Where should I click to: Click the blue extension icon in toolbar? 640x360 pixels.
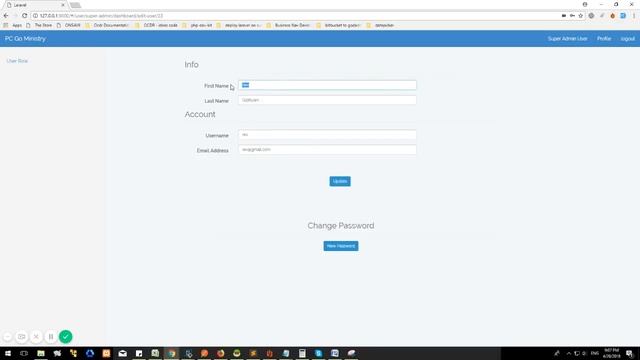pos(623,16)
